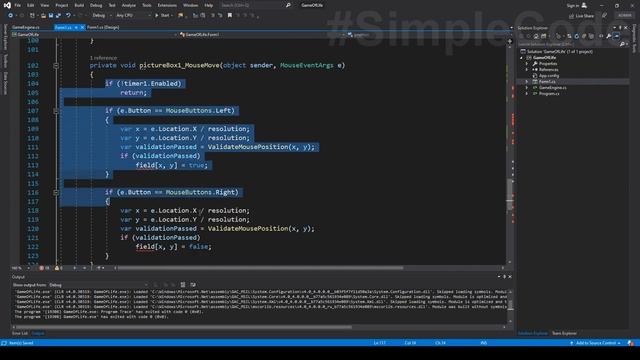Open the Build menu
This screenshot has width=640, height=360.
(79, 5)
